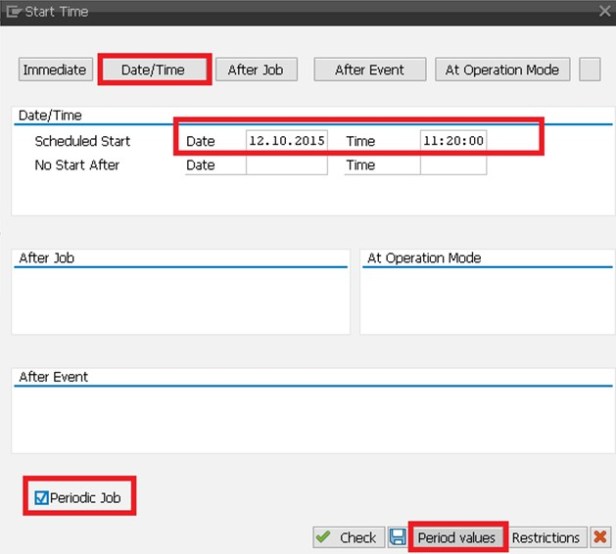Click inside the After Event panel
The image size is (616, 554).
tap(310, 420)
